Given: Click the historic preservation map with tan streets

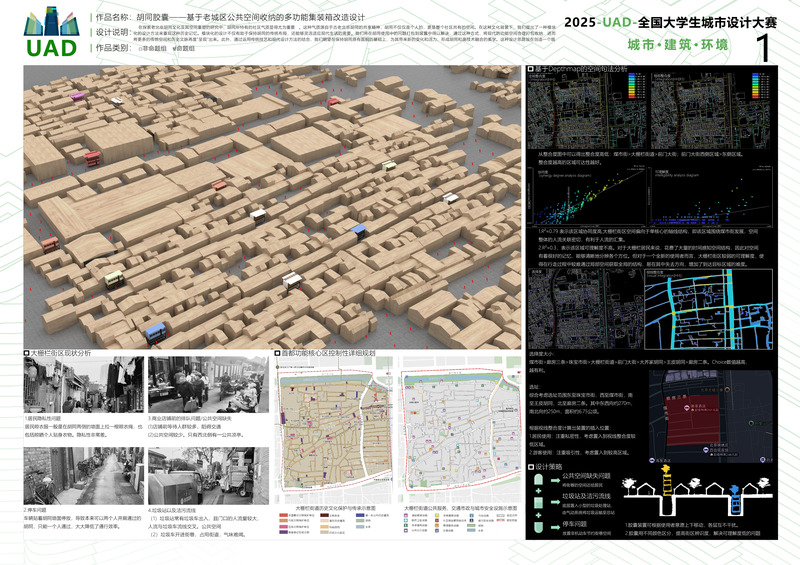Looking at the screenshot, I should pyautogui.click(x=335, y=436).
